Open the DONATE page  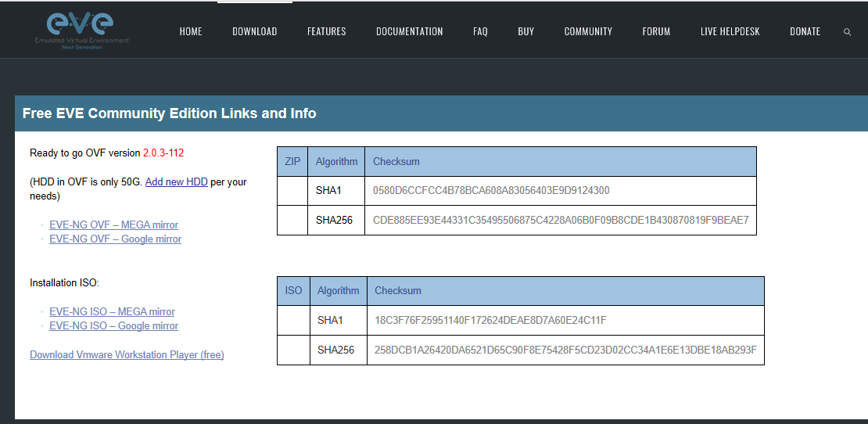[x=805, y=31]
